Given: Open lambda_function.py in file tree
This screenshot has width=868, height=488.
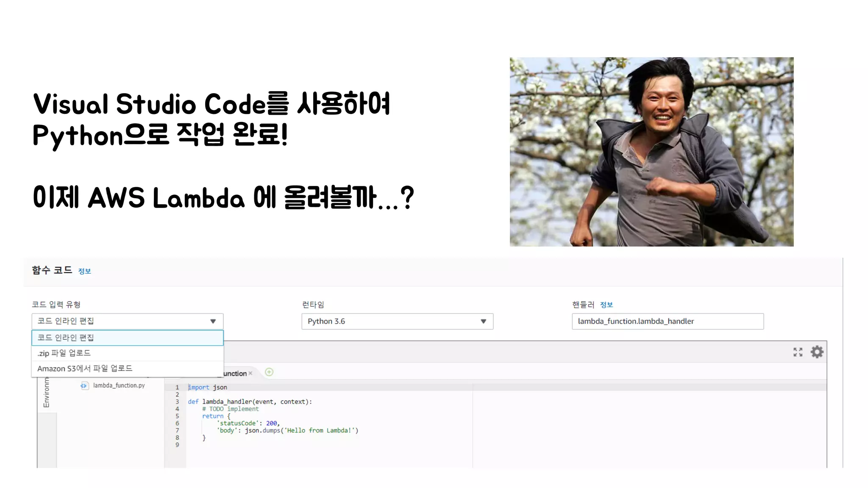Looking at the screenshot, I should pyautogui.click(x=119, y=385).
